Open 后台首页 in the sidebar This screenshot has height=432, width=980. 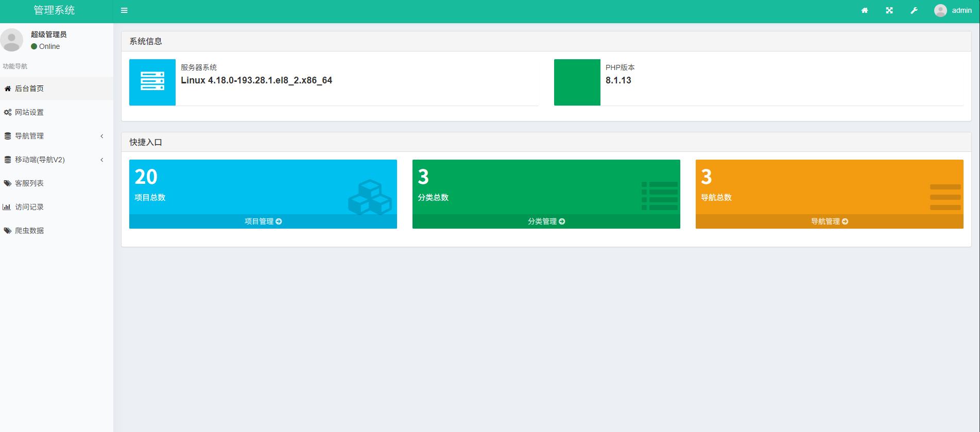pos(29,89)
